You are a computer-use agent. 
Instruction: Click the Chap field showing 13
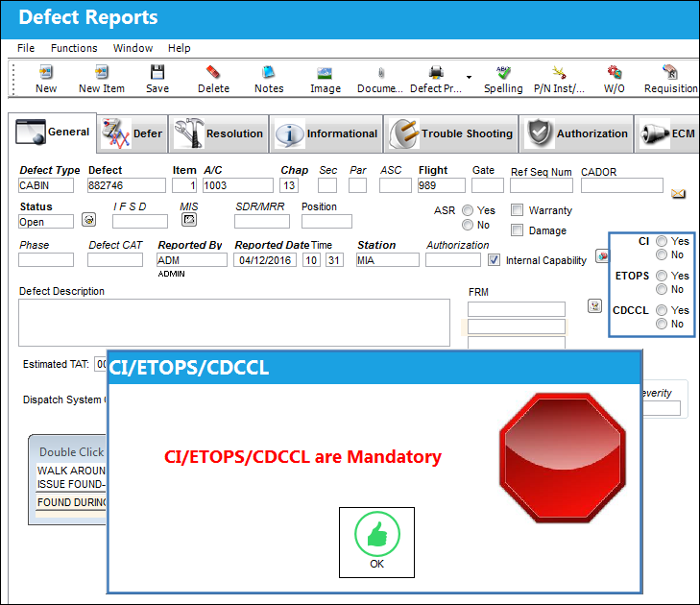289,185
